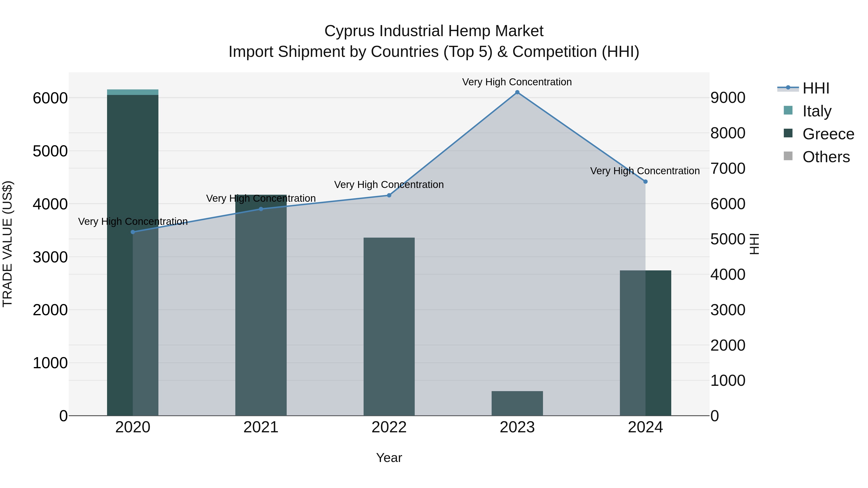Click the right axis value 7000
The height and width of the screenshot is (488, 868).
[x=728, y=168]
